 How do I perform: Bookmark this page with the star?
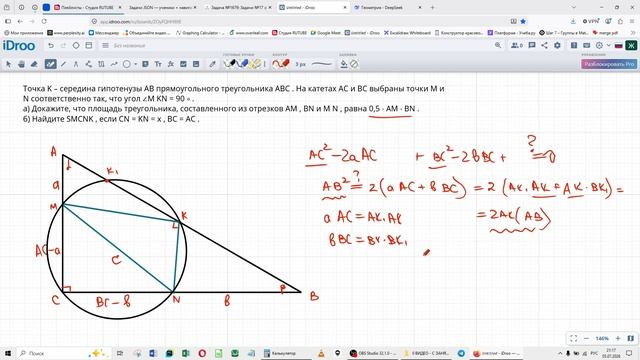[x=523, y=21]
